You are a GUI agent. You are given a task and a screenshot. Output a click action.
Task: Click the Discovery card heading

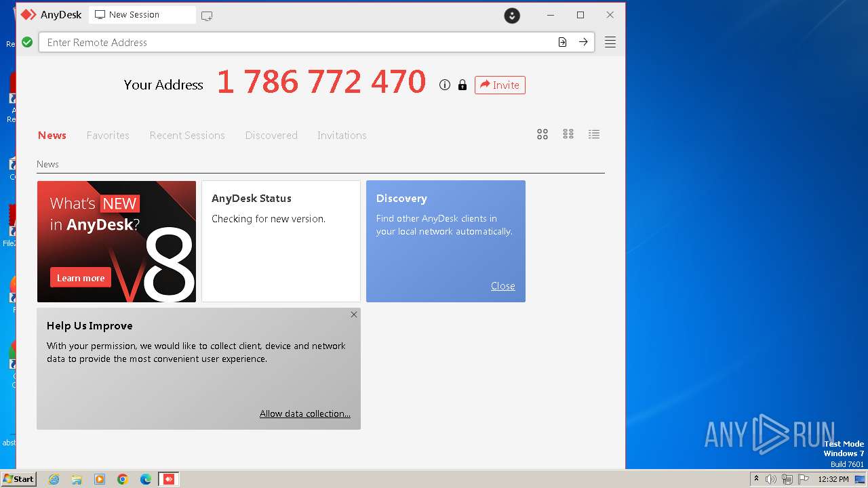click(401, 199)
